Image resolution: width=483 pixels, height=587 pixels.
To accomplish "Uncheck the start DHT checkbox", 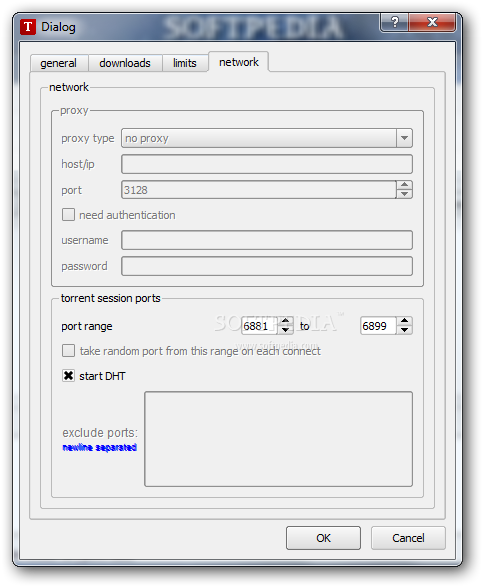I will coord(68,375).
